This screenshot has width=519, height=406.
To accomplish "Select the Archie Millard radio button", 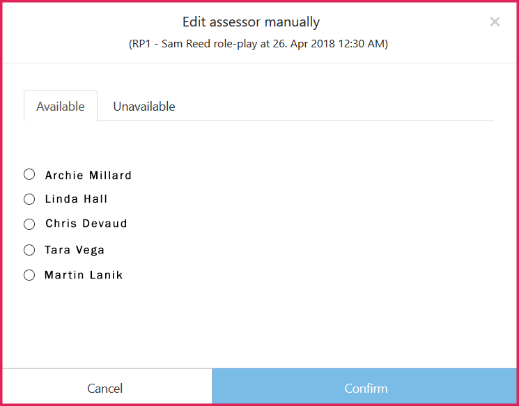I will [29, 174].
